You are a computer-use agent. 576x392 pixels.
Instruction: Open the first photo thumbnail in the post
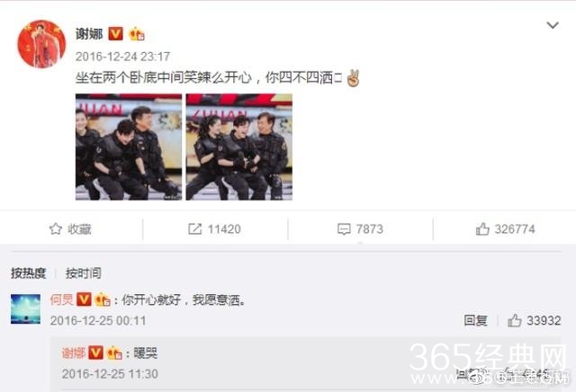coord(129,147)
